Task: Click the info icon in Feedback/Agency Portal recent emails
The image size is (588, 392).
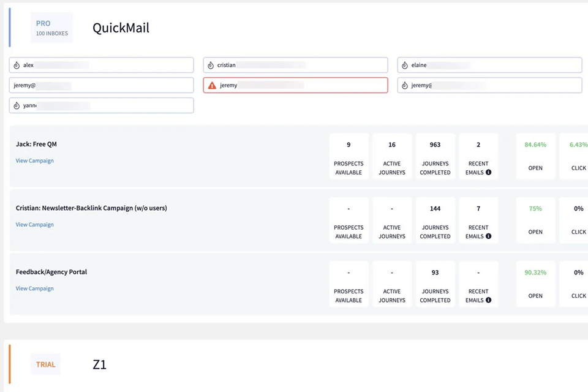Action: pyautogui.click(x=488, y=300)
